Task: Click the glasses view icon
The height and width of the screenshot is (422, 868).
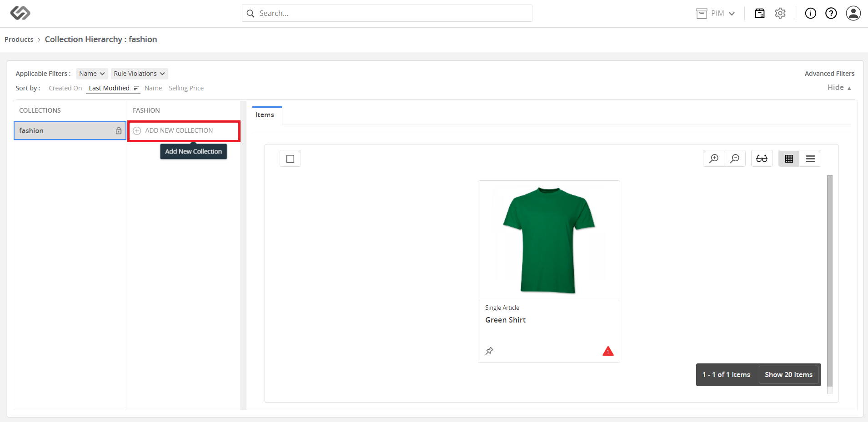Action: 762,159
